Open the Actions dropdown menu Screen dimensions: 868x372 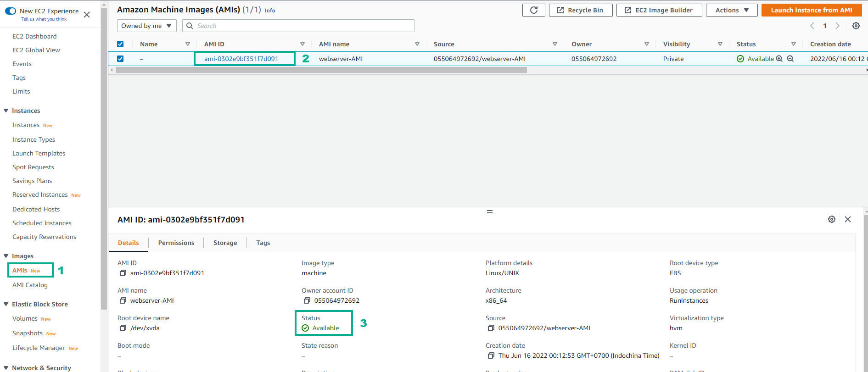[732, 10]
